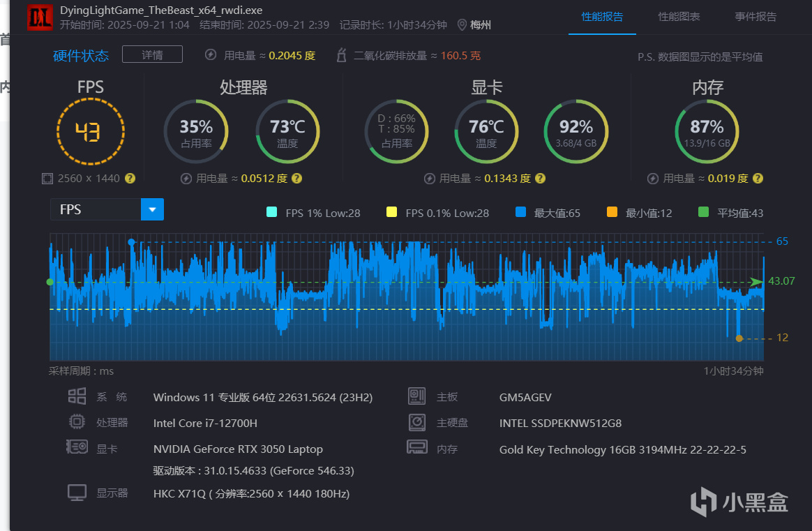This screenshot has height=531, width=812.
Task: Switch to the 性能图表 tab
Action: 678,17
